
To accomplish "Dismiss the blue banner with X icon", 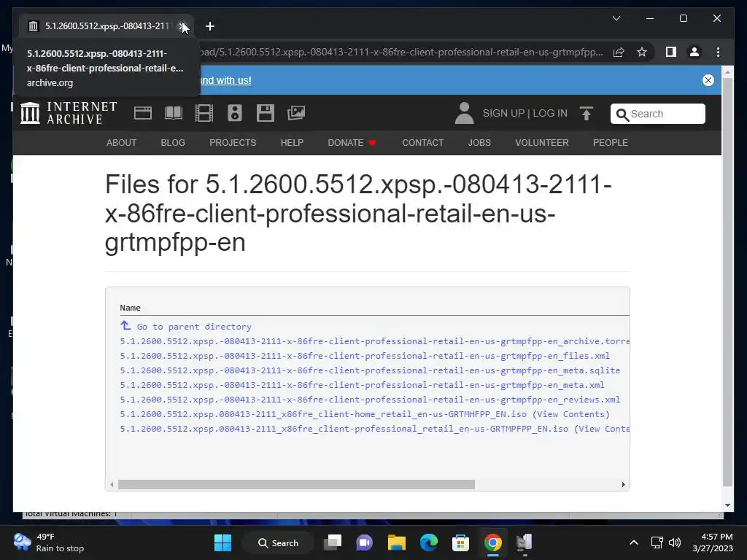I will coord(708,80).
